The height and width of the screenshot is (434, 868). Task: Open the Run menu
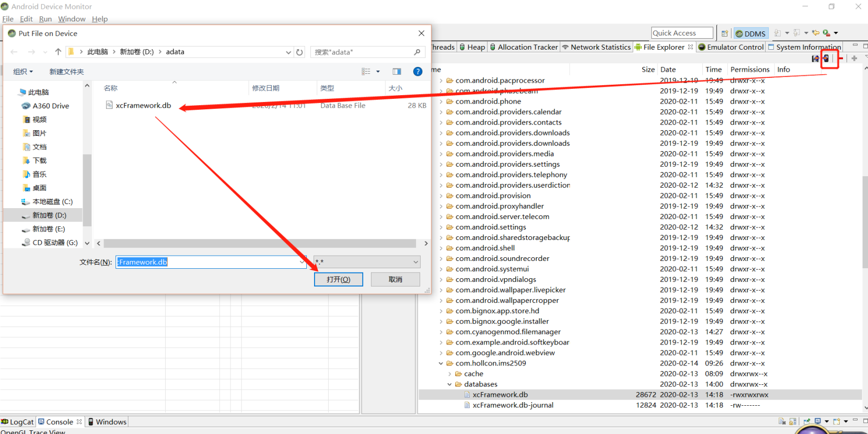pos(45,19)
